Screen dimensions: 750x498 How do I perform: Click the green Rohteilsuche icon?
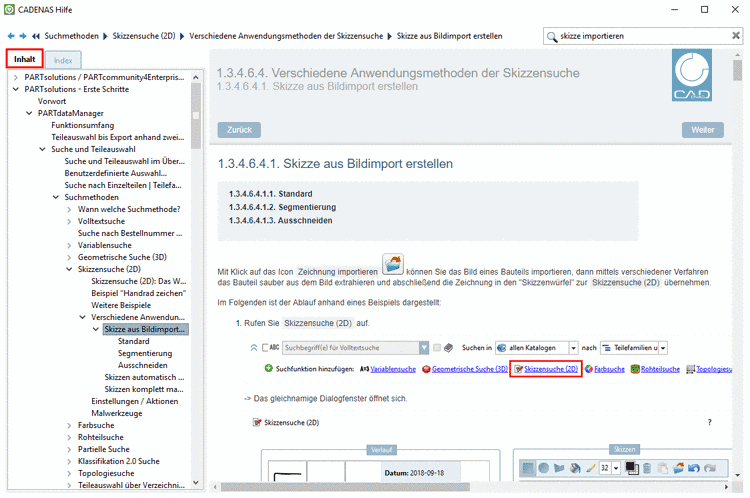[635, 369]
